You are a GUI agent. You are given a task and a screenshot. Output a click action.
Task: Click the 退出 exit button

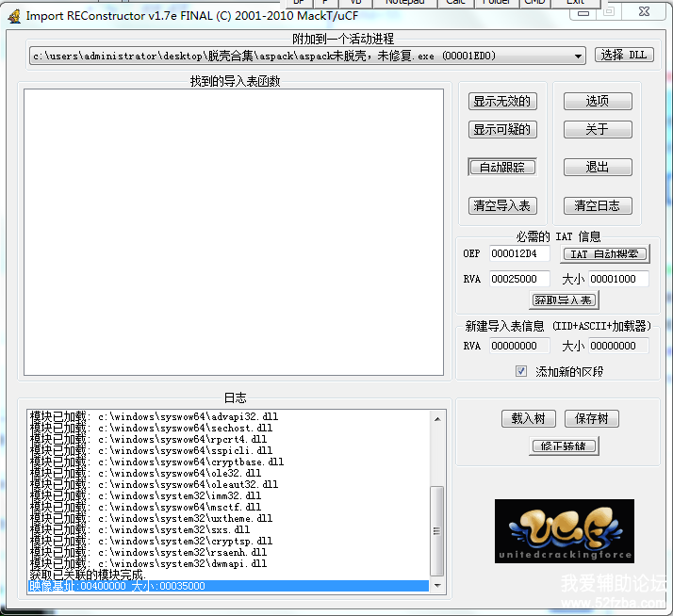598,167
